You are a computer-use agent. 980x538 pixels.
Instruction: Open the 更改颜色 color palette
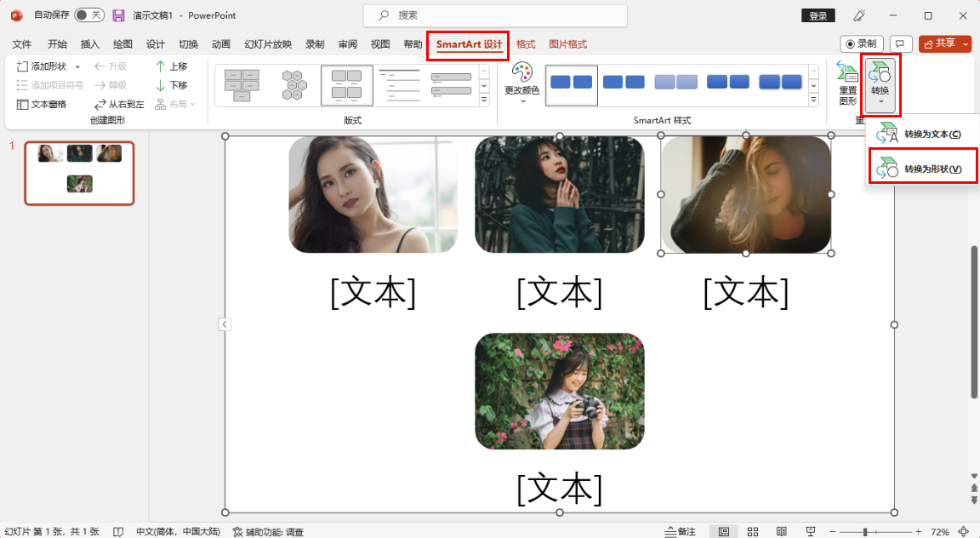(521, 83)
